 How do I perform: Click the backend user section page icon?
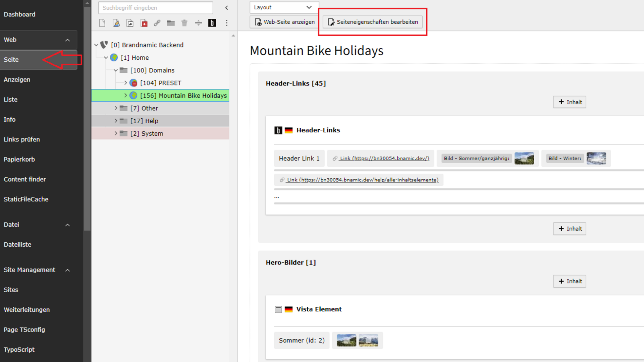tap(116, 23)
